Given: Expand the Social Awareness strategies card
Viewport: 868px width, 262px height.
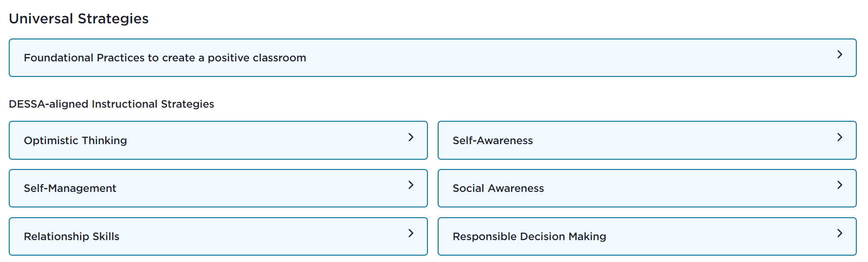Looking at the screenshot, I should (x=646, y=188).
